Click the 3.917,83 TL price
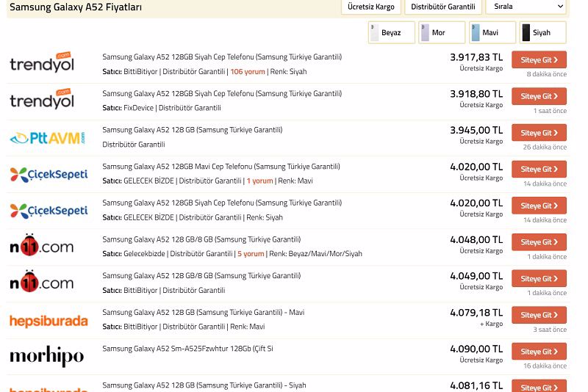 476,57
